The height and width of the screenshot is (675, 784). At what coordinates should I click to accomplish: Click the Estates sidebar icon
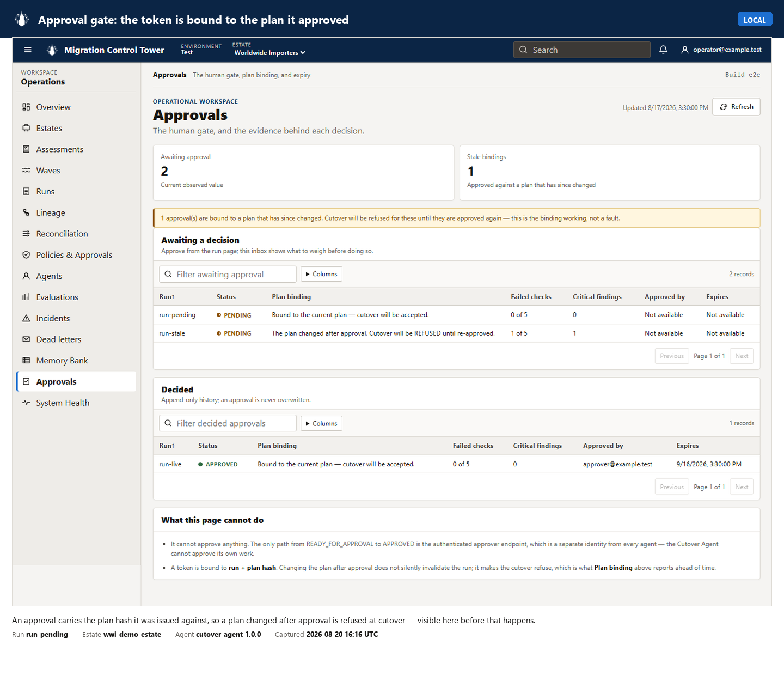26,128
